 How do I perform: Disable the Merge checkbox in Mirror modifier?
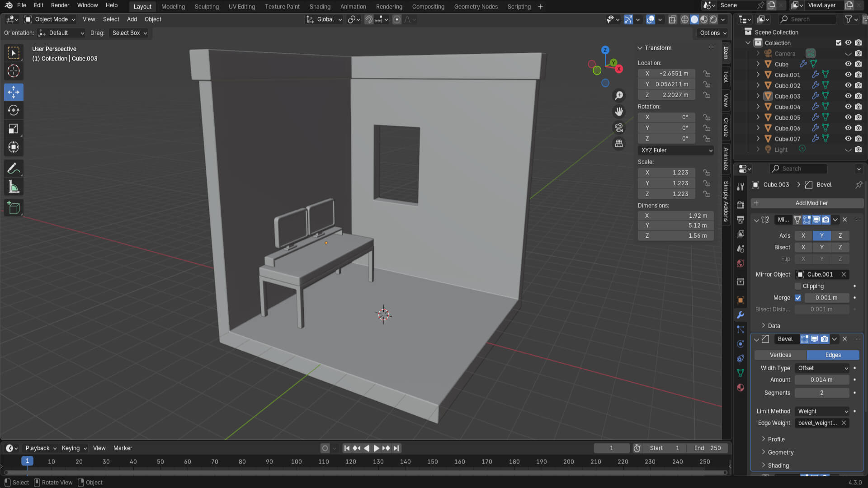tap(798, 298)
